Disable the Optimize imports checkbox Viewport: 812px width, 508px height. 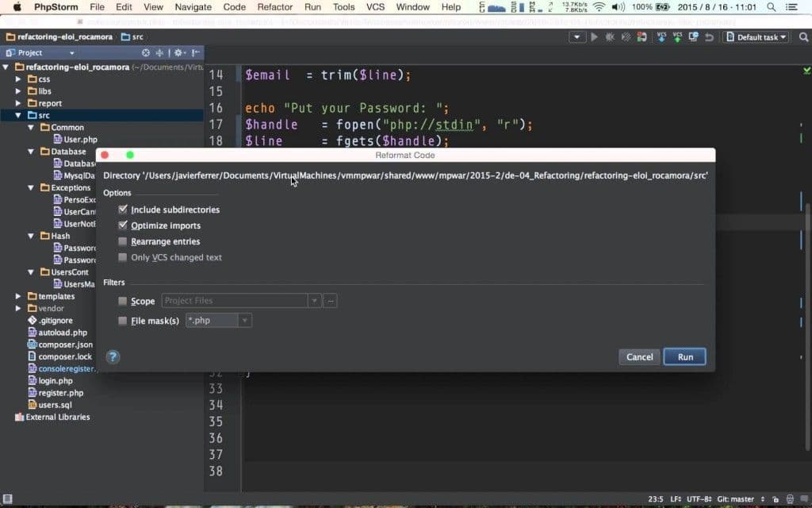pos(124,225)
